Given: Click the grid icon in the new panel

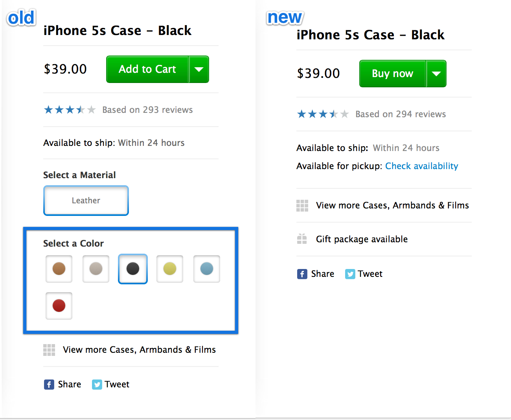Looking at the screenshot, I should pyautogui.click(x=302, y=206).
